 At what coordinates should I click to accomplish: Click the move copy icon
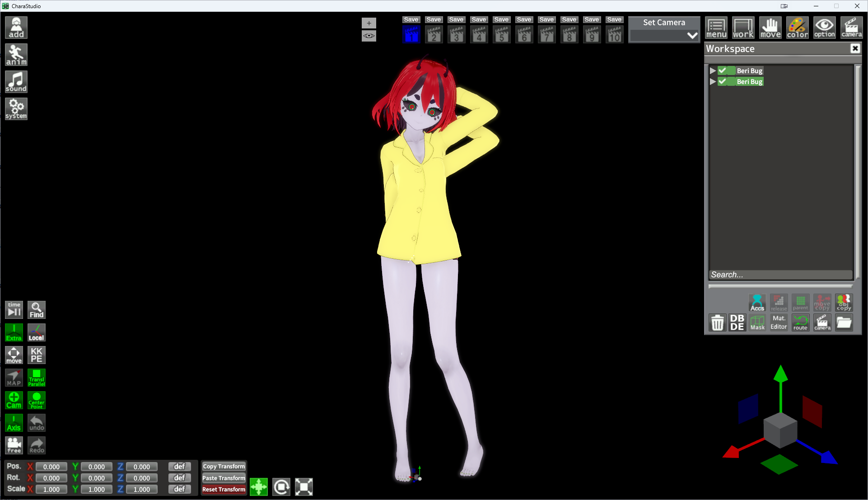pos(822,303)
